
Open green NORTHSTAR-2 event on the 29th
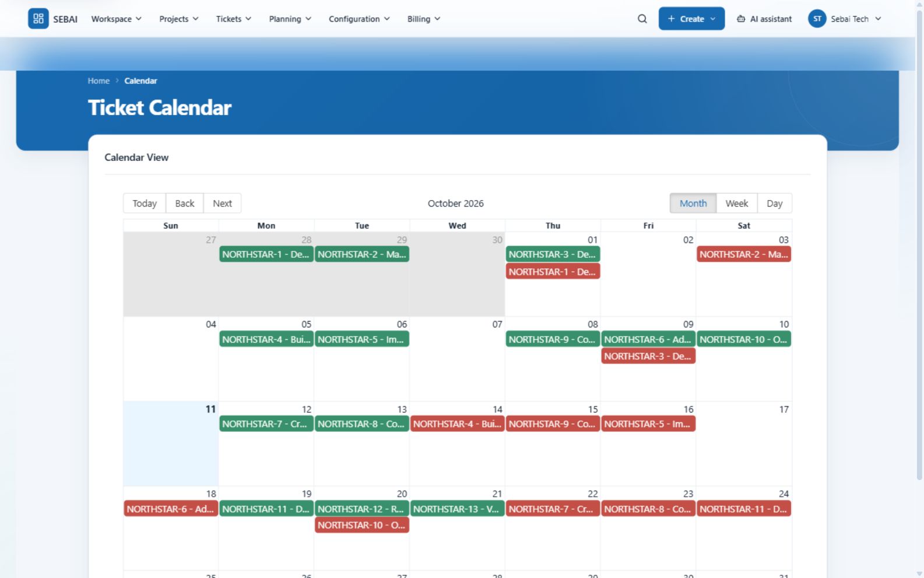point(362,254)
